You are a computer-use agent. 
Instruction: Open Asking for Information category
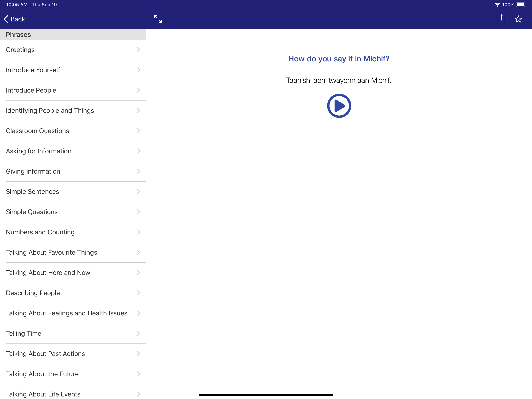coord(73,151)
